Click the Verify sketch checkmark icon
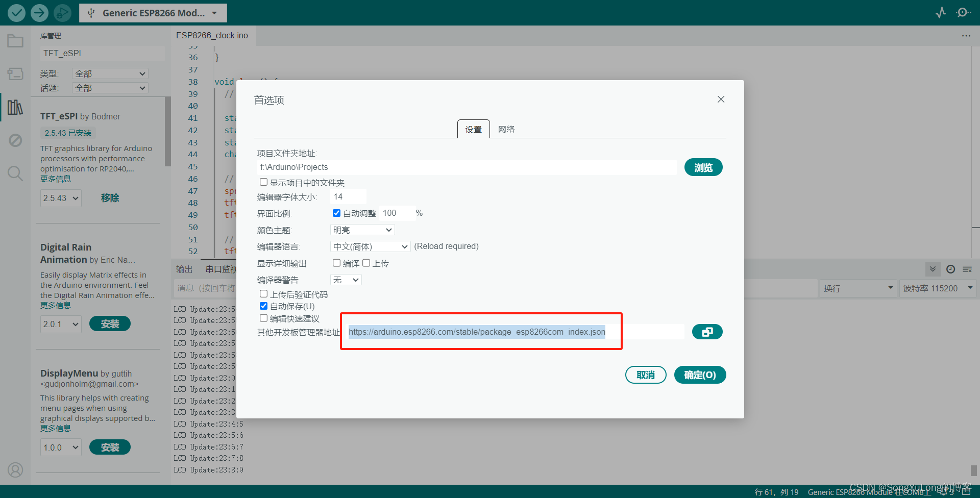 tap(16, 13)
